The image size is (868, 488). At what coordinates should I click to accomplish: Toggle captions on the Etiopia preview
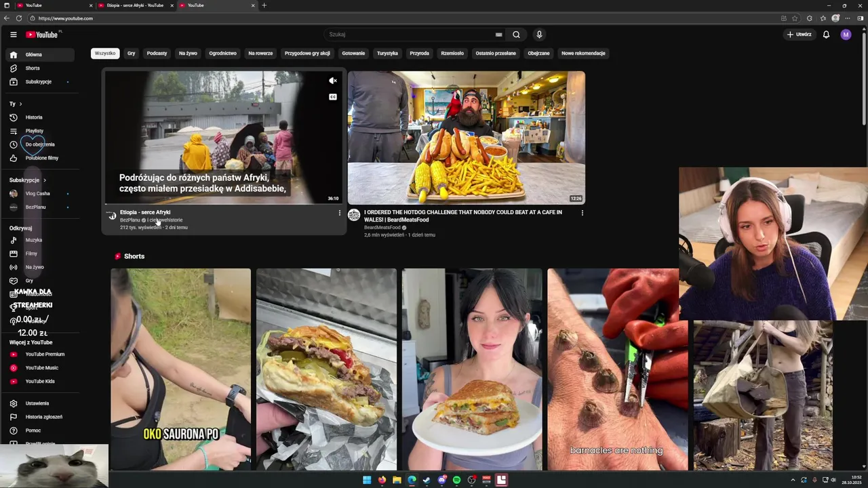click(333, 97)
